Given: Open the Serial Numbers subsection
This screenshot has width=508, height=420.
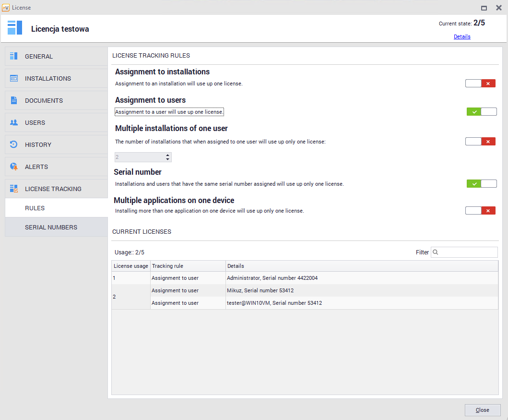Looking at the screenshot, I should coord(51,227).
